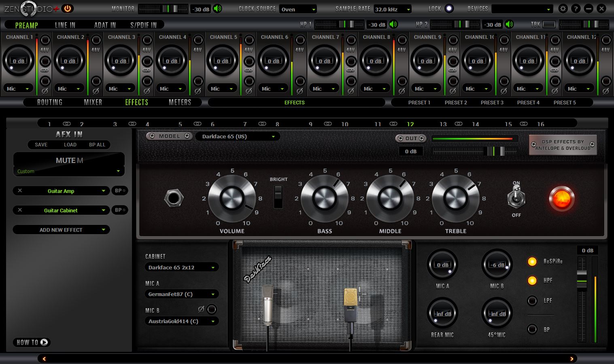This screenshot has height=364, width=614.
Task: Click the red amp power lamp
Action: 561,199
